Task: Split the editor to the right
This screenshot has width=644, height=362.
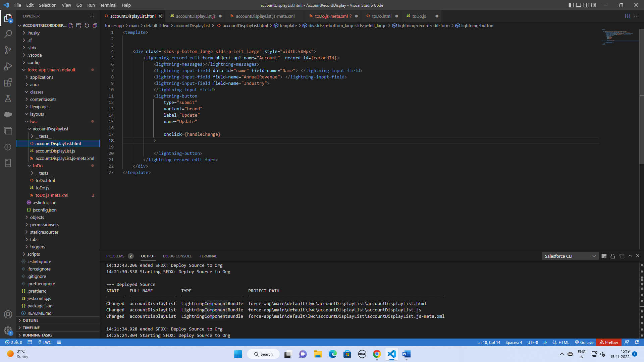Action: click(628, 16)
